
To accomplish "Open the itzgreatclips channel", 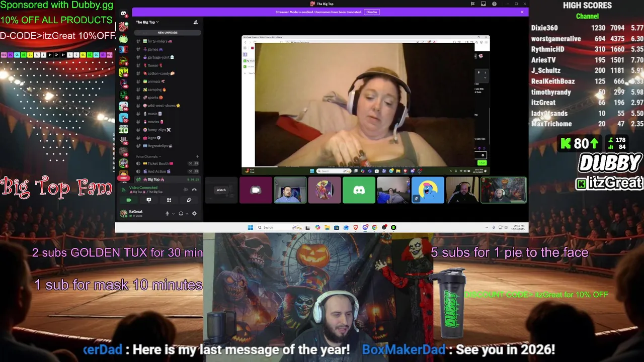I will [168, 146].
